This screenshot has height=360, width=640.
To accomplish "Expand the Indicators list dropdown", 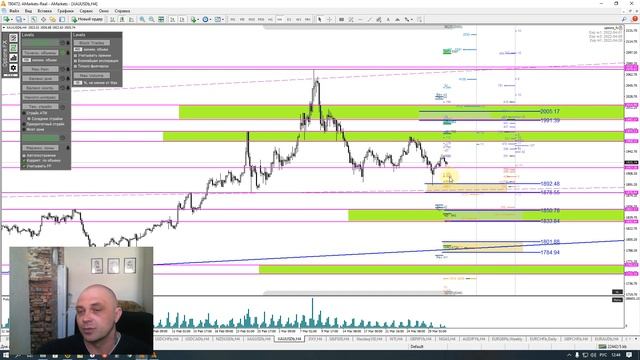I will pyautogui.click(x=198, y=19).
